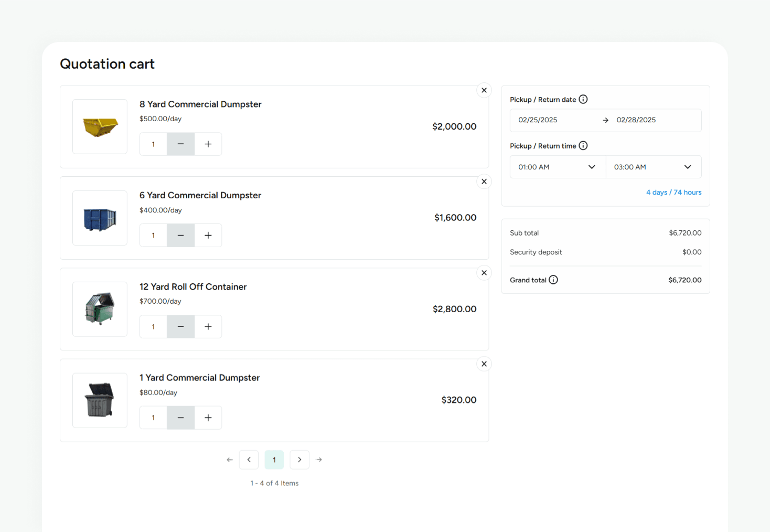Increase 12 Yard Roll Off Container quantity
The width and height of the screenshot is (770, 532).
(x=208, y=327)
